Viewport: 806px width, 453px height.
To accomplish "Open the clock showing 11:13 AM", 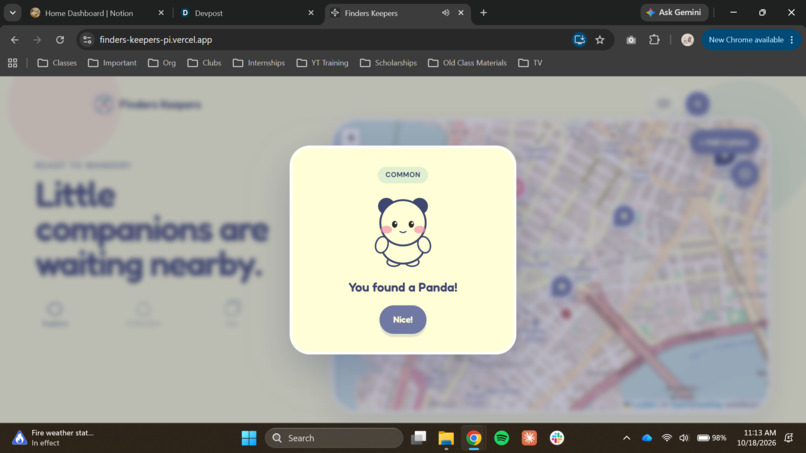I will coord(756,438).
